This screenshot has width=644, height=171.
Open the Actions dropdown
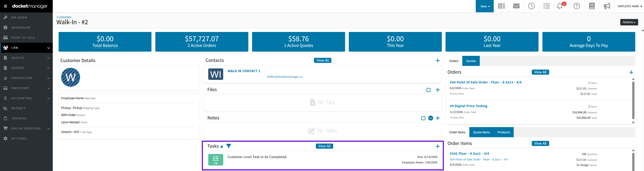pyautogui.click(x=629, y=22)
